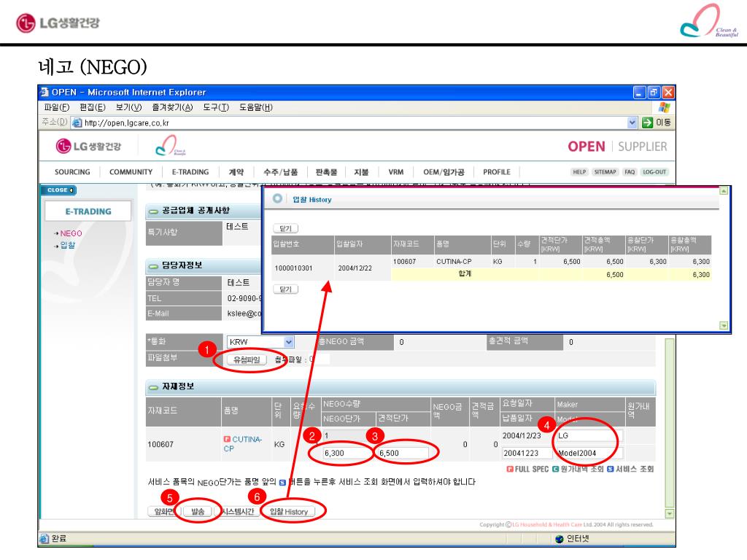Click the HELP button

click(579, 172)
